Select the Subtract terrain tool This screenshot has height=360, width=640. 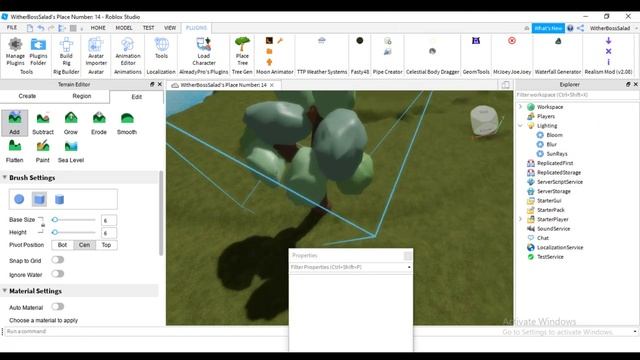pyautogui.click(x=43, y=122)
